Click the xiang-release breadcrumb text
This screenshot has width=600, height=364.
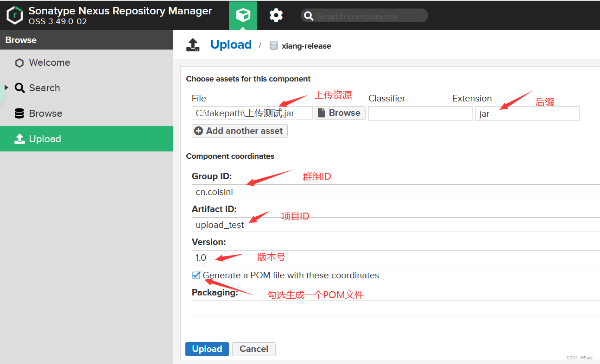coord(306,46)
